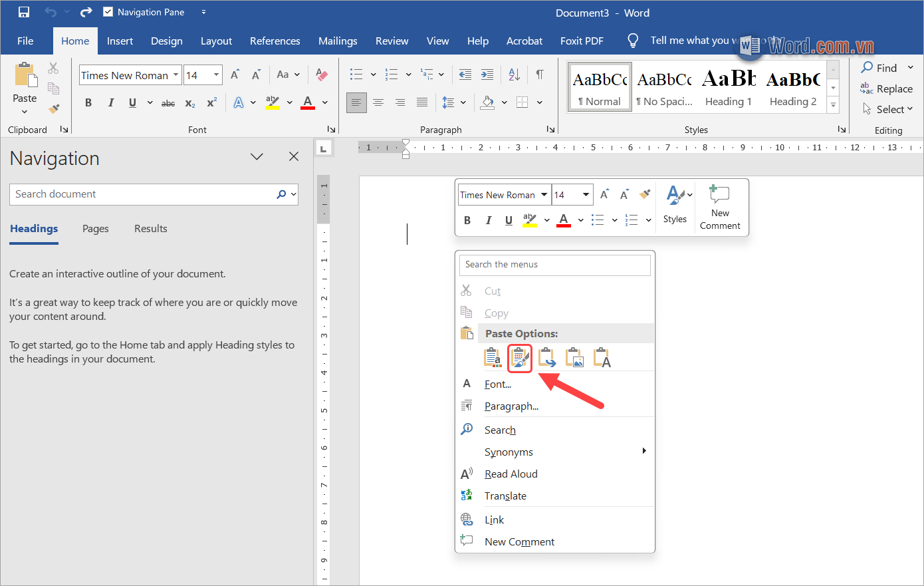Clear all formatting with eraser icon
924x586 pixels.
[x=322, y=74]
